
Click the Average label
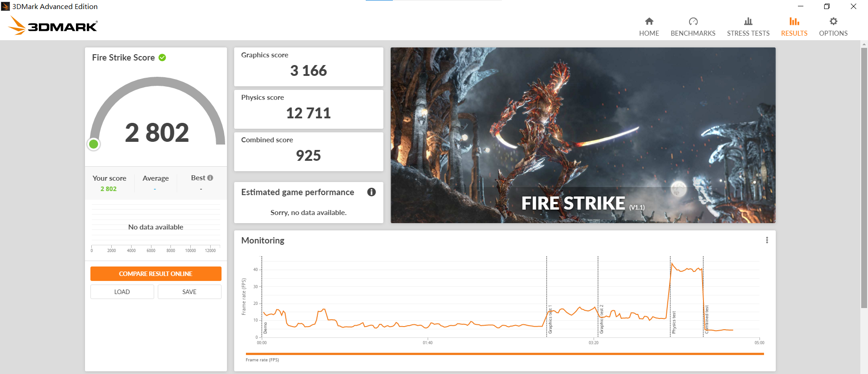tap(156, 178)
